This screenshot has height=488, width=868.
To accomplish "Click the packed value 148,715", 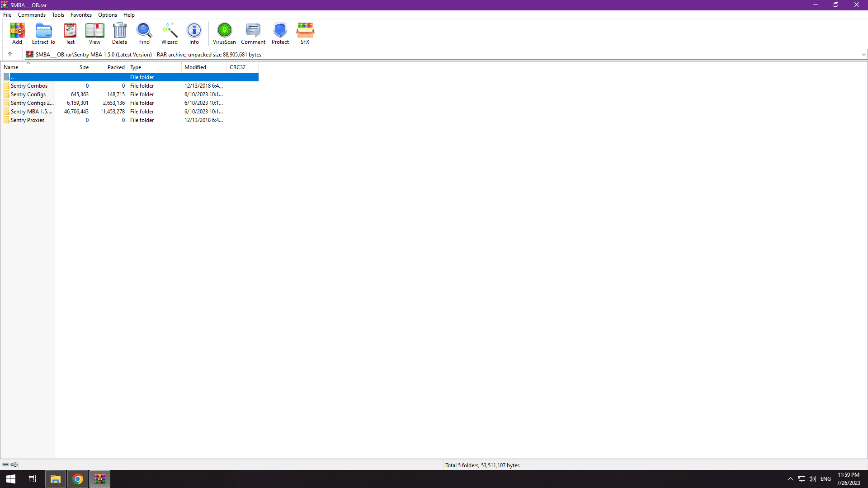I will coord(116,94).
